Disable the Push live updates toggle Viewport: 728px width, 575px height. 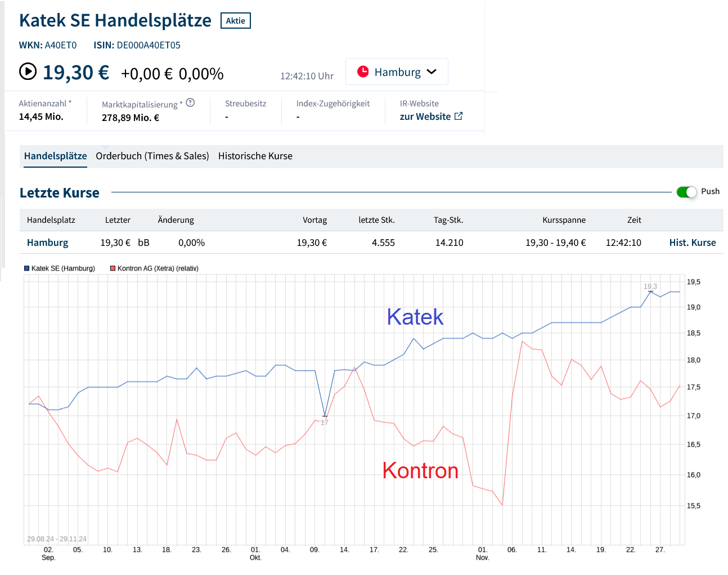pos(686,192)
